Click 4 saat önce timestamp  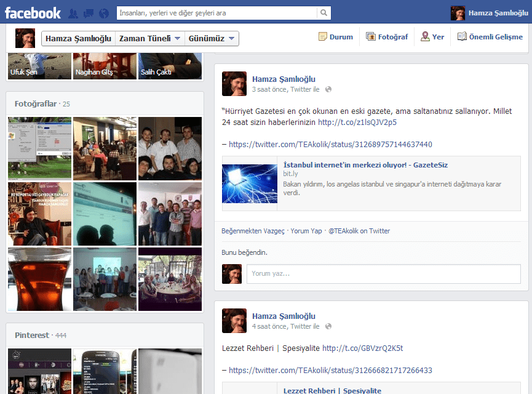click(269, 326)
